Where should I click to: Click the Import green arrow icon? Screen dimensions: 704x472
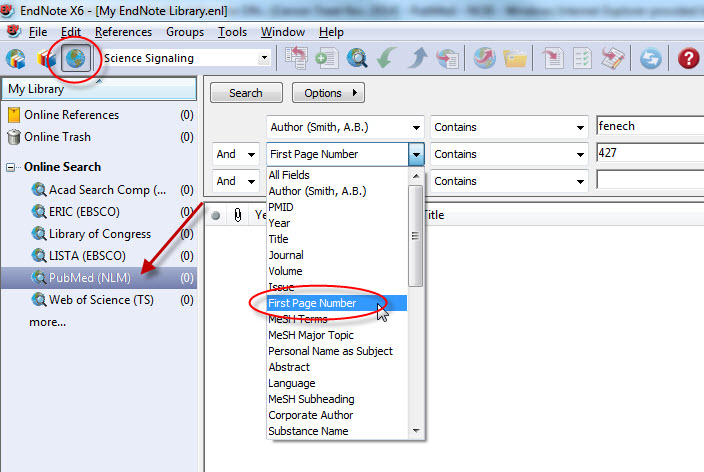click(x=387, y=58)
